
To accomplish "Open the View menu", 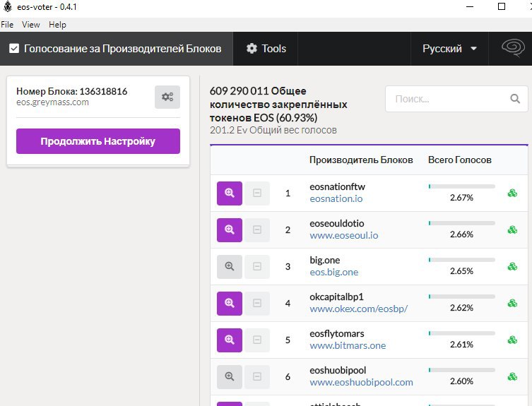I will tap(31, 25).
